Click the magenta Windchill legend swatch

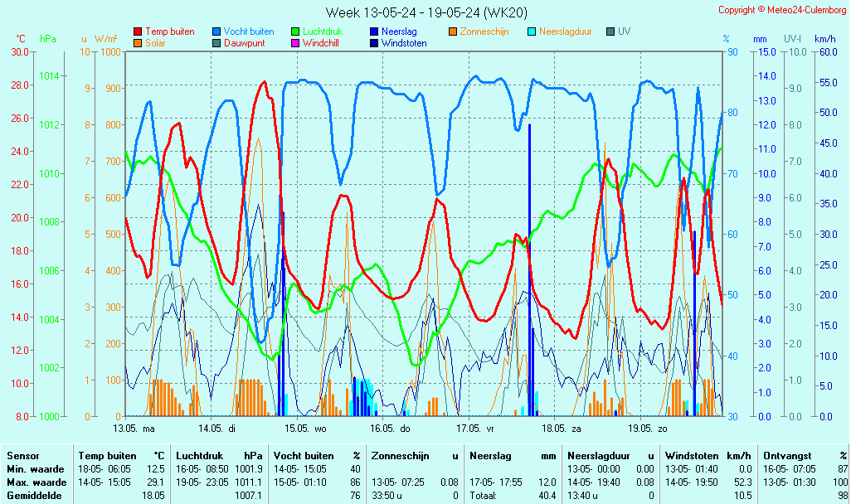pyautogui.click(x=295, y=43)
